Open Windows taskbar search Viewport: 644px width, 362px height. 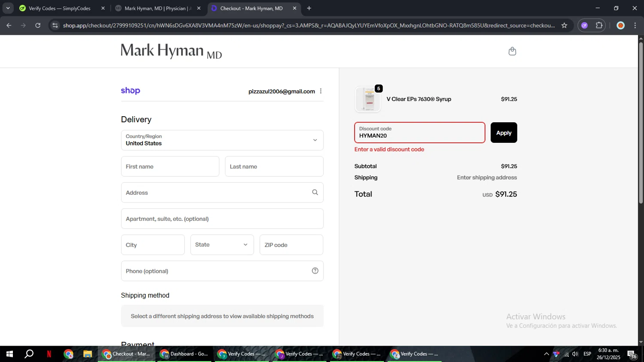click(x=29, y=354)
